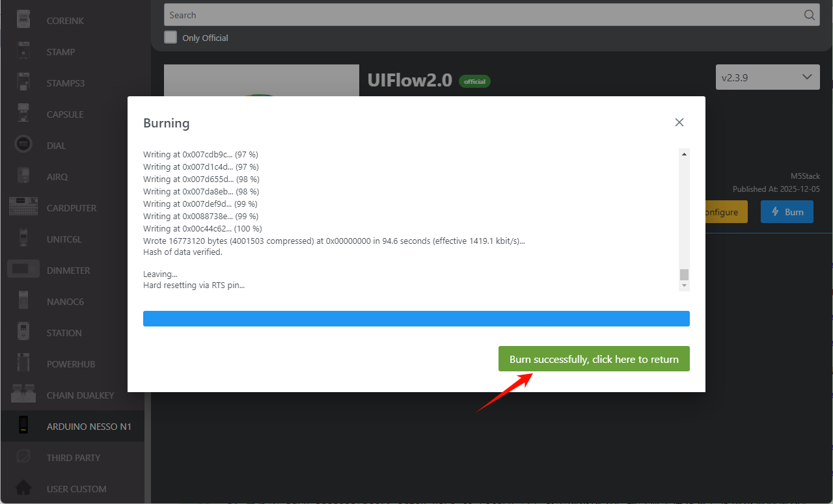
Task: Click the Third Party category icon
Action: point(24,457)
